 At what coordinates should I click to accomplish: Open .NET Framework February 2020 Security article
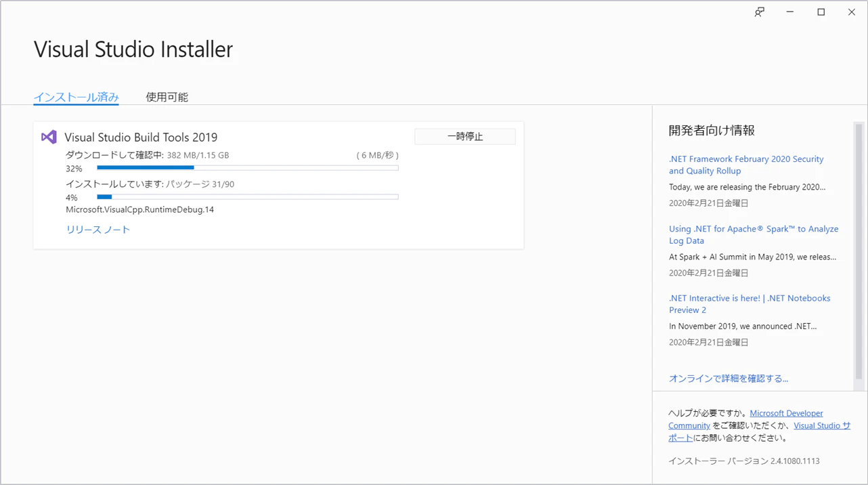[746, 165]
